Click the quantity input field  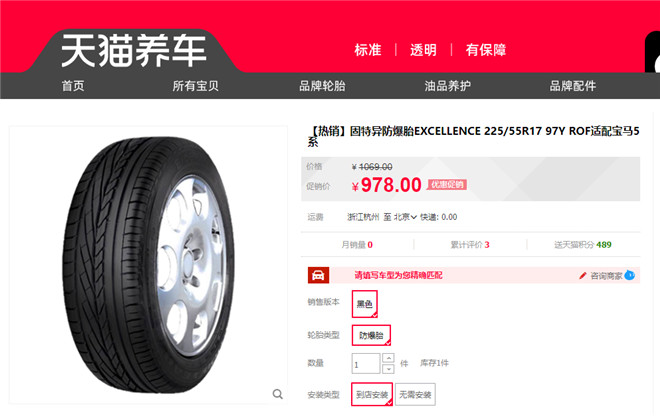(x=366, y=364)
